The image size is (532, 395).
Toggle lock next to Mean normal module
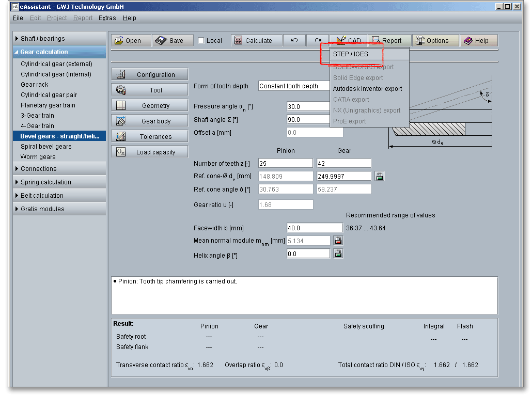coord(338,241)
